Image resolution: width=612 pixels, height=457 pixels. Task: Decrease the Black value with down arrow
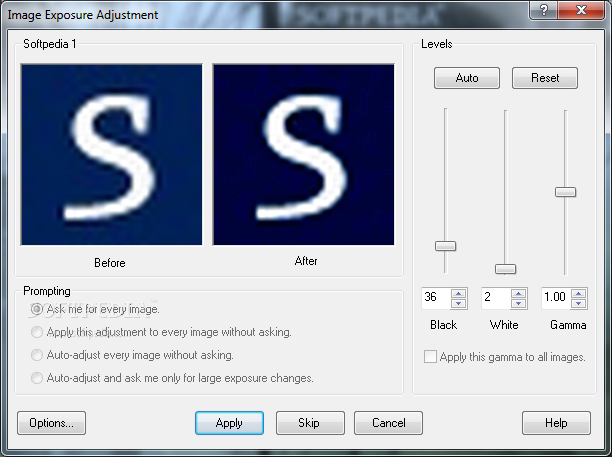(x=458, y=304)
